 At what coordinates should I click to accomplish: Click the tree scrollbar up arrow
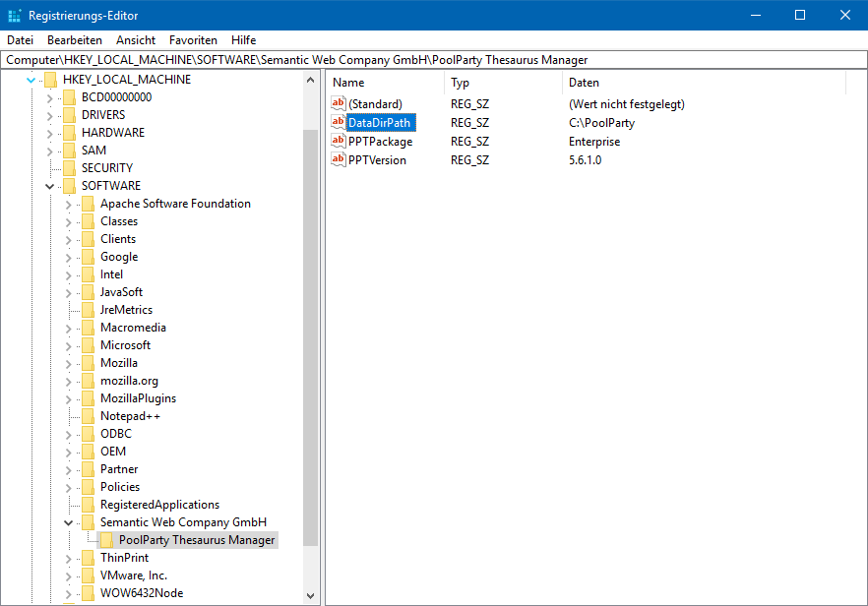pos(311,81)
